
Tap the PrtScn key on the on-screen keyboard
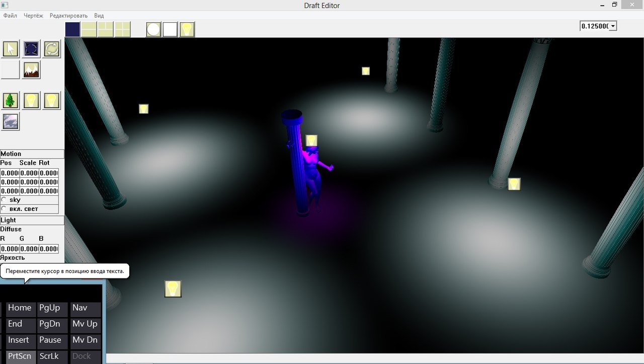[20, 356]
